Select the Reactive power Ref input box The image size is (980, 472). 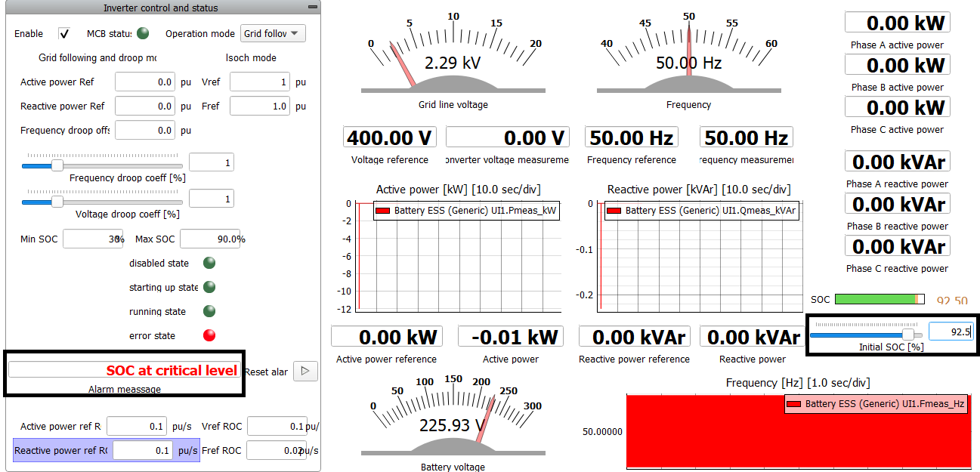(x=145, y=106)
